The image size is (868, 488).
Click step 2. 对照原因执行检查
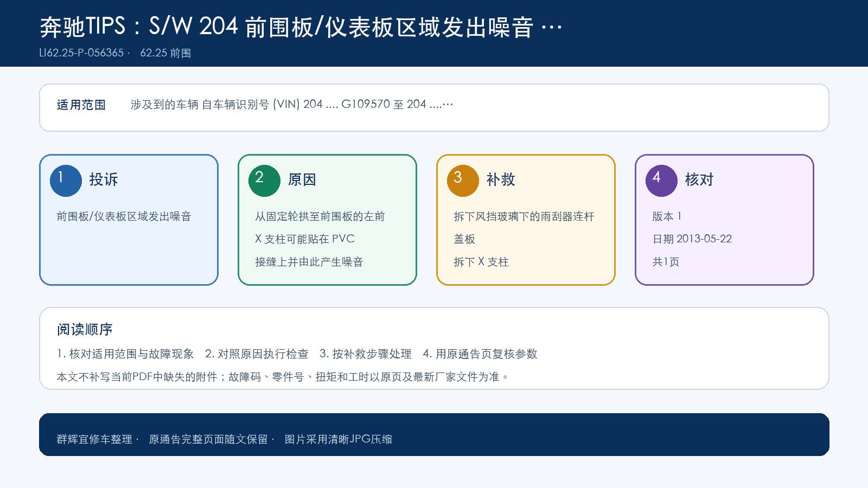[x=257, y=354]
